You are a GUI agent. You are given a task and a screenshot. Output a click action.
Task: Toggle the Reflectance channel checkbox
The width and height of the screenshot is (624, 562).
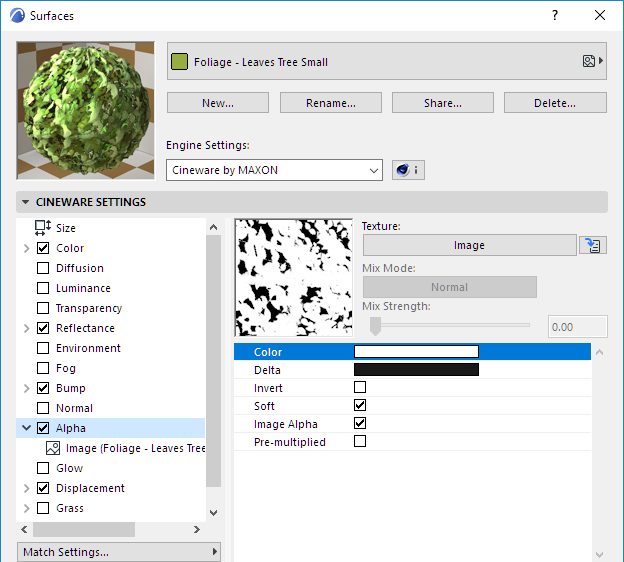[x=43, y=328]
